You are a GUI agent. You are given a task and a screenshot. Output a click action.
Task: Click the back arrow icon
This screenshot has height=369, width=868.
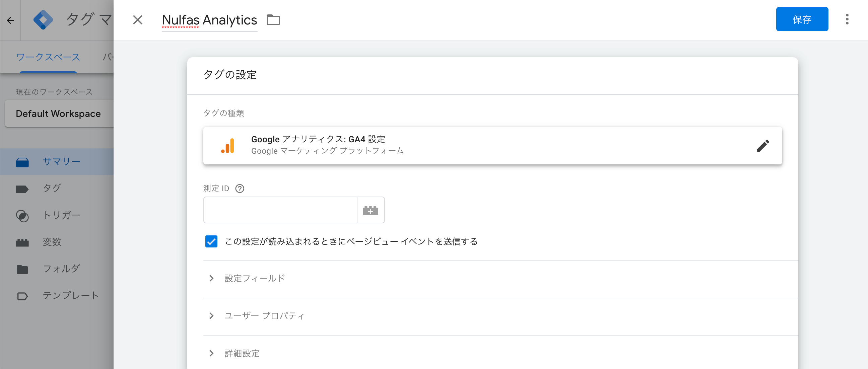click(10, 20)
